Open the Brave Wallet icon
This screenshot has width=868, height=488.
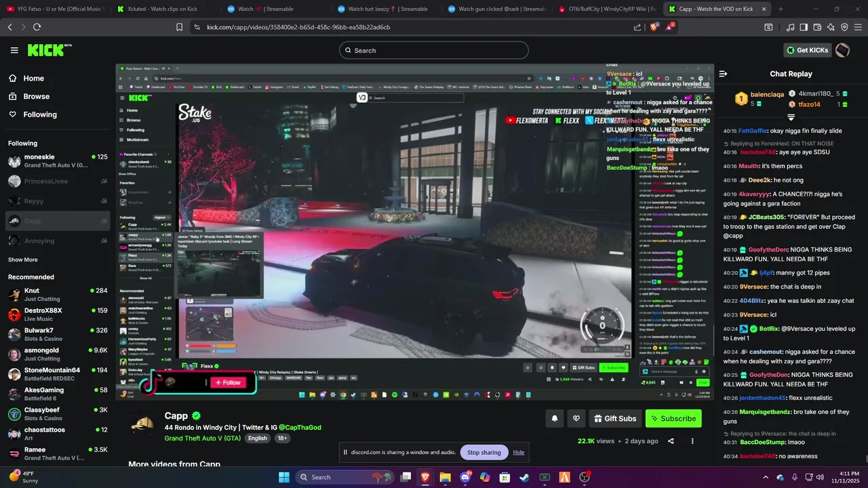(817, 27)
